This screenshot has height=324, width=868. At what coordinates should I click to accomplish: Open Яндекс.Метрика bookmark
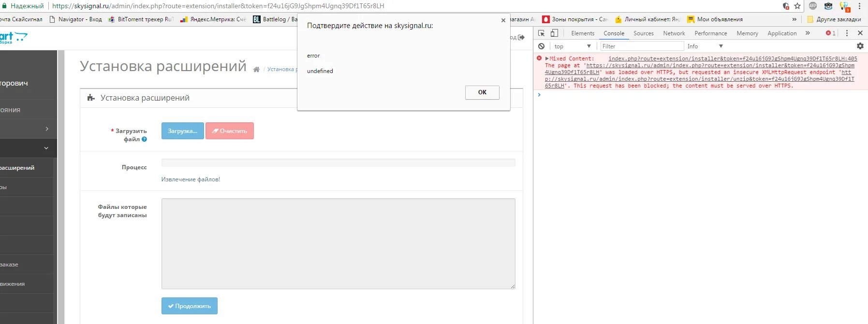point(213,19)
